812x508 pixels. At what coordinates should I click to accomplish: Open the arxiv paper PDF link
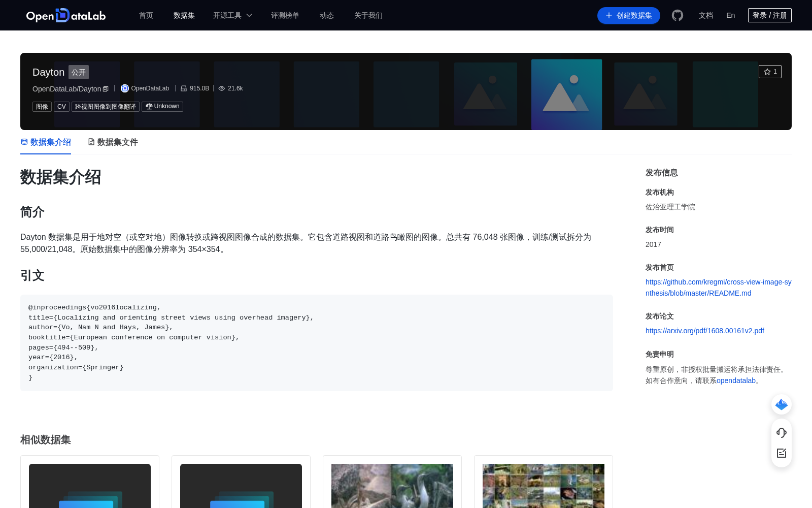[705, 331]
